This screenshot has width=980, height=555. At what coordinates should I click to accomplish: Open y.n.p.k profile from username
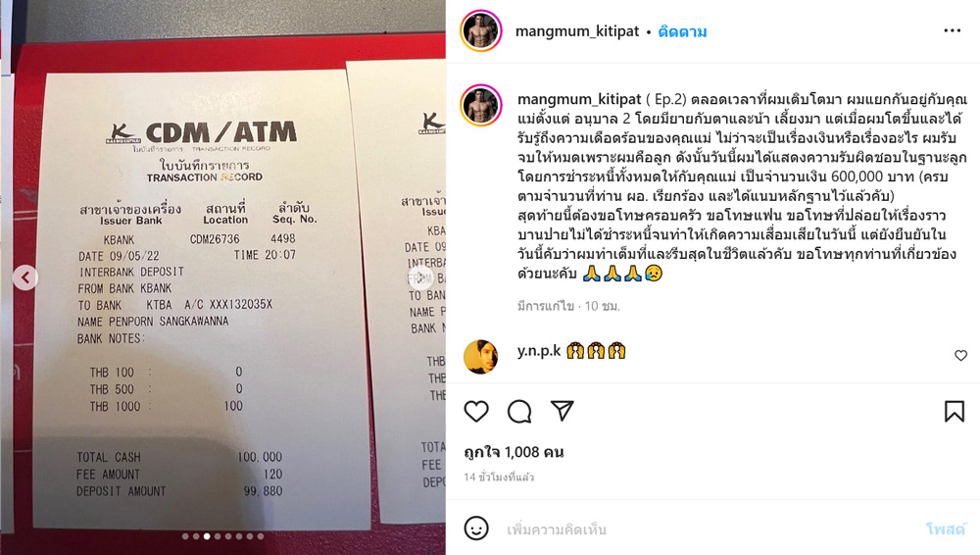pos(539,351)
